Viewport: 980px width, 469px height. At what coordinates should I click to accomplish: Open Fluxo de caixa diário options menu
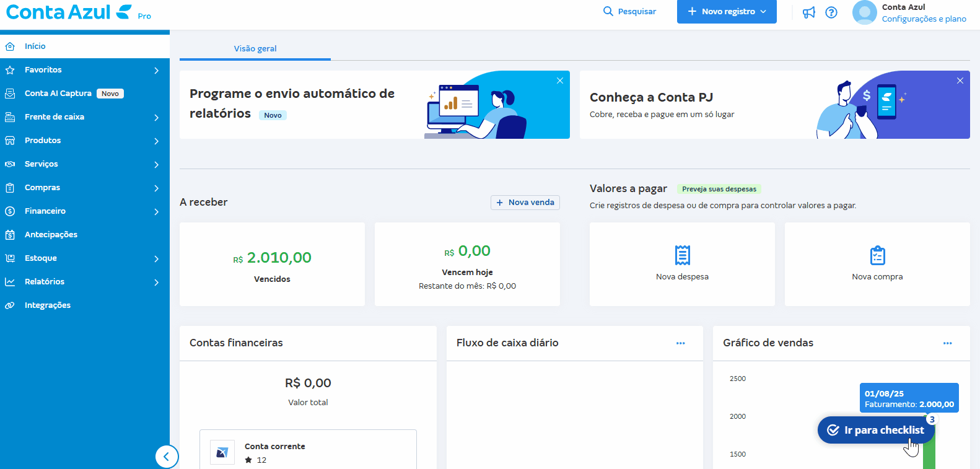681,343
